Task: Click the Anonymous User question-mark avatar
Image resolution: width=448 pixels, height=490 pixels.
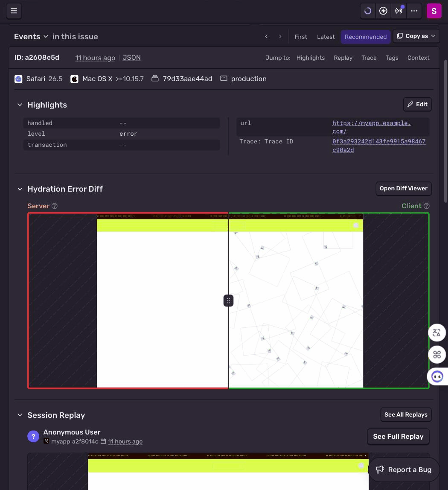Action: 33,436
